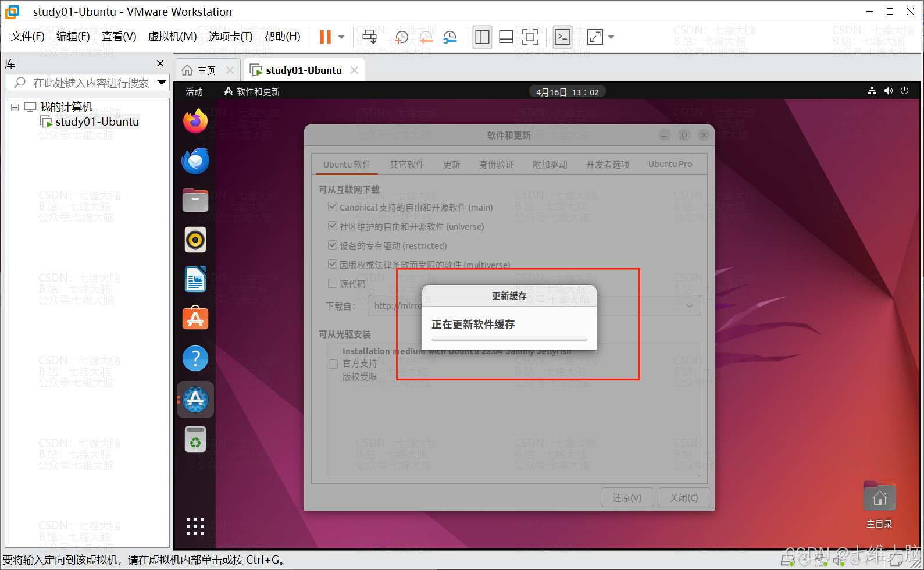924x570 pixels.
Task: Launch Firefox from the dock
Action: pyautogui.click(x=195, y=121)
